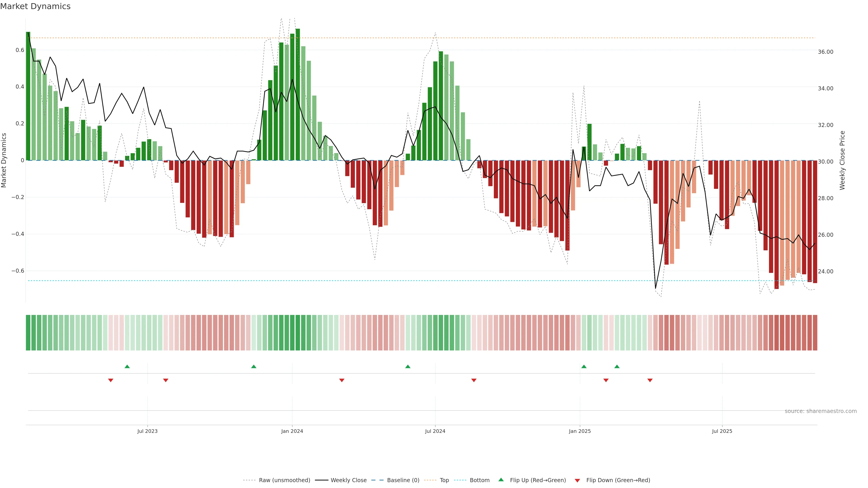The image size is (868, 488).
Task: Click the leftmost red flip-down marker
Action: point(111,380)
